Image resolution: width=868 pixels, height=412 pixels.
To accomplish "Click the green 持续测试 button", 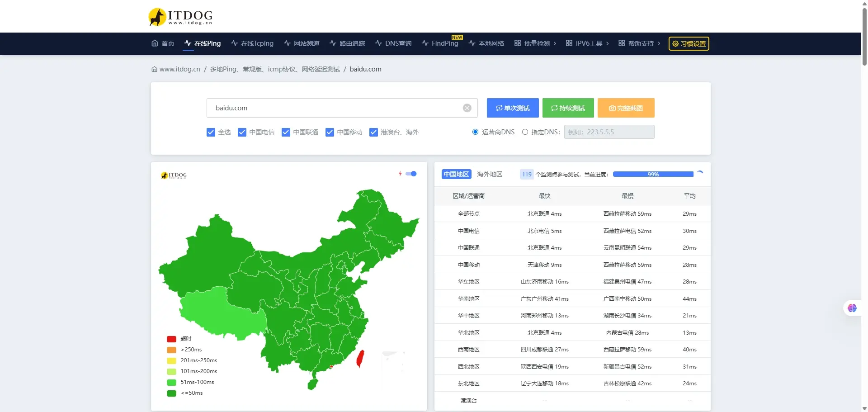I will [568, 108].
